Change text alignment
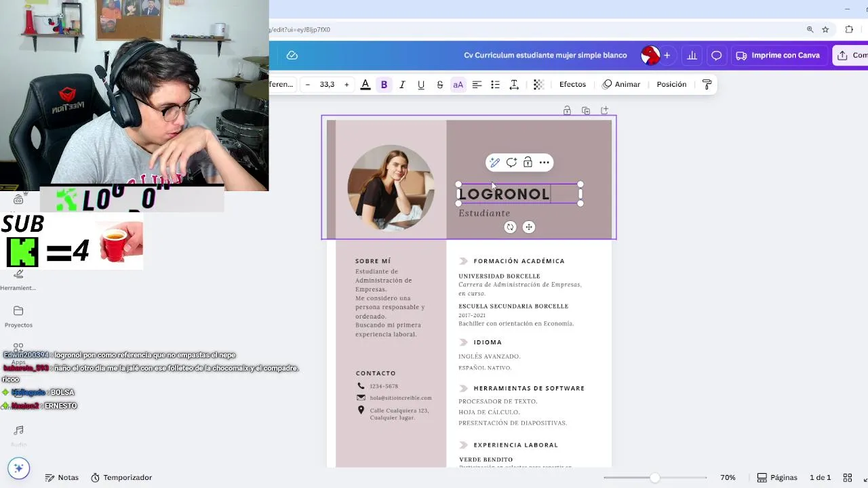The width and height of the screenshot is (868, 488). pos(477,85)
